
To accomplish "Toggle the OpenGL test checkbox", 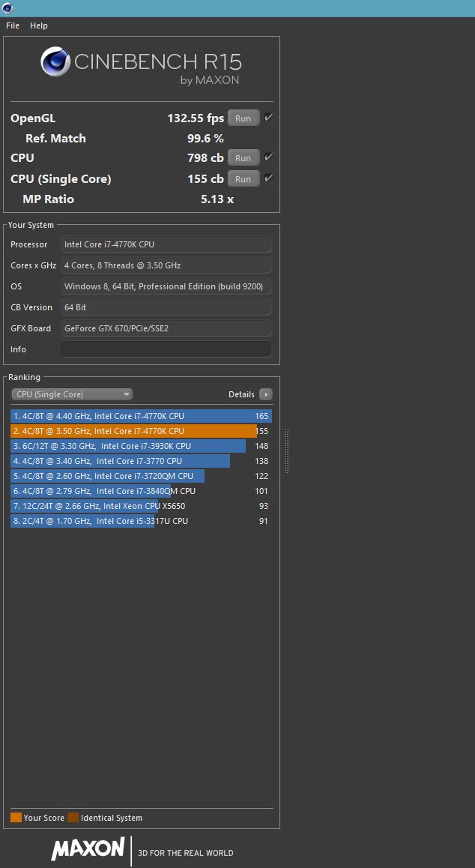I will (x=268, y=118).
